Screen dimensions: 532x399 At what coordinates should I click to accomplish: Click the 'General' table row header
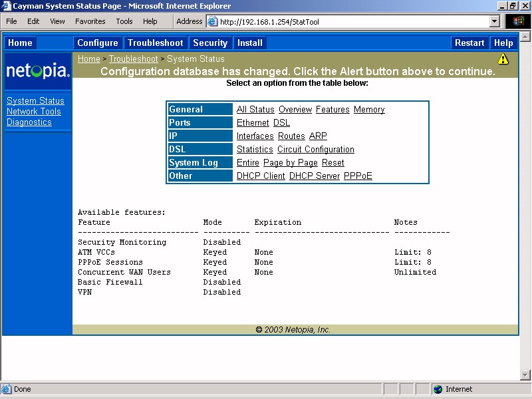click(200, 109)
